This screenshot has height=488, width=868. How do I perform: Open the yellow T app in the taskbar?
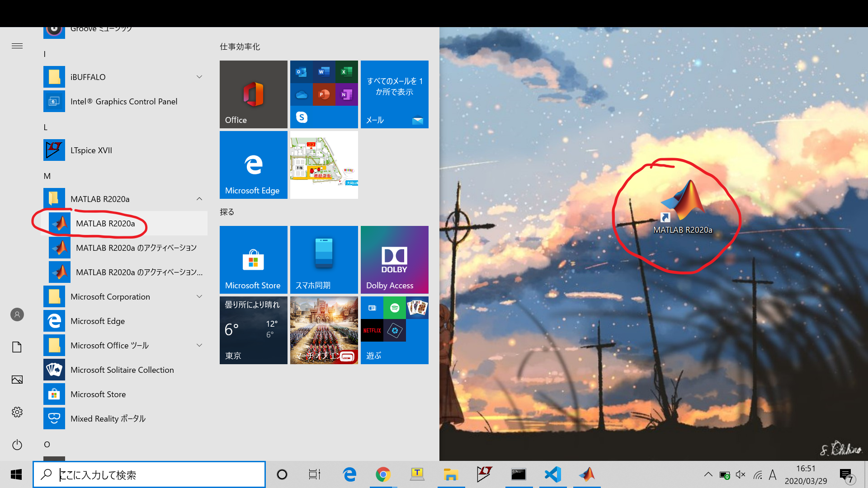(417, 474)
